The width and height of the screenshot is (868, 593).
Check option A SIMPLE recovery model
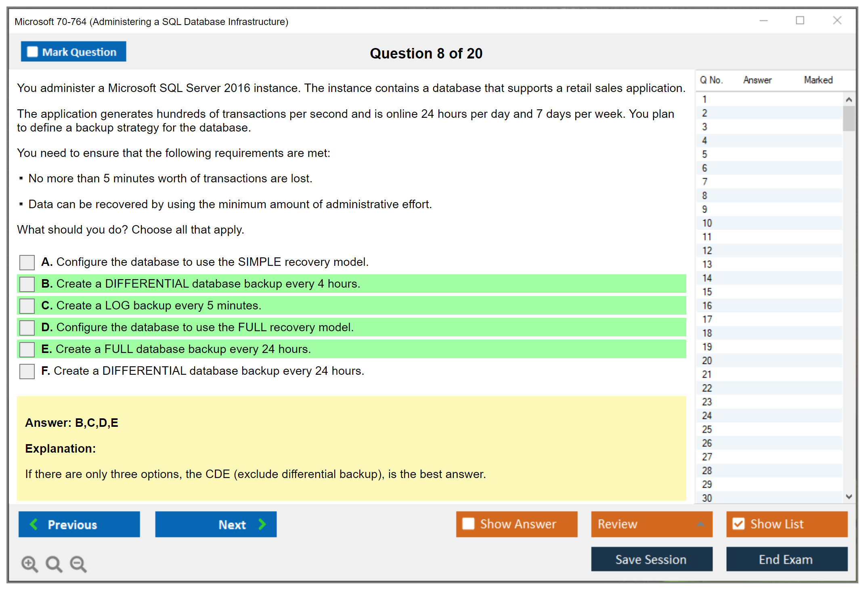(x=27, y=262)
